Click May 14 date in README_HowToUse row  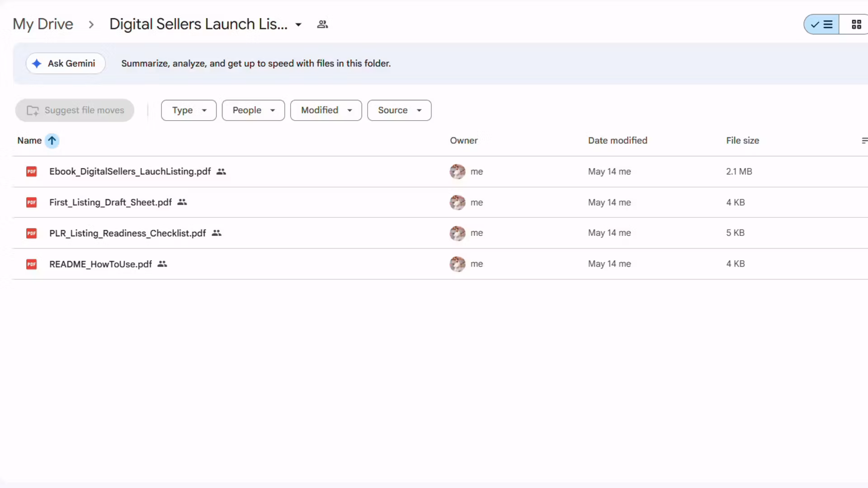pyautogui.click(x=609, y=264)
